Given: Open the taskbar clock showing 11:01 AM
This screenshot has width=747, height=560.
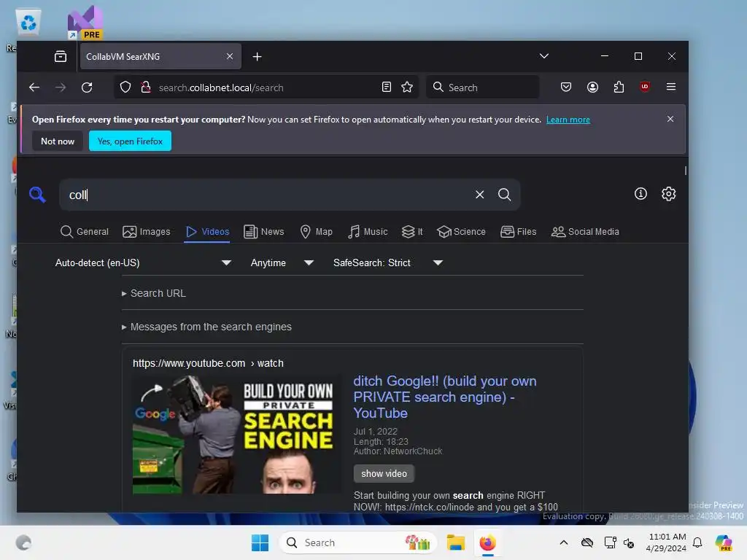Looking at the screenshot, I should (666, 542).
